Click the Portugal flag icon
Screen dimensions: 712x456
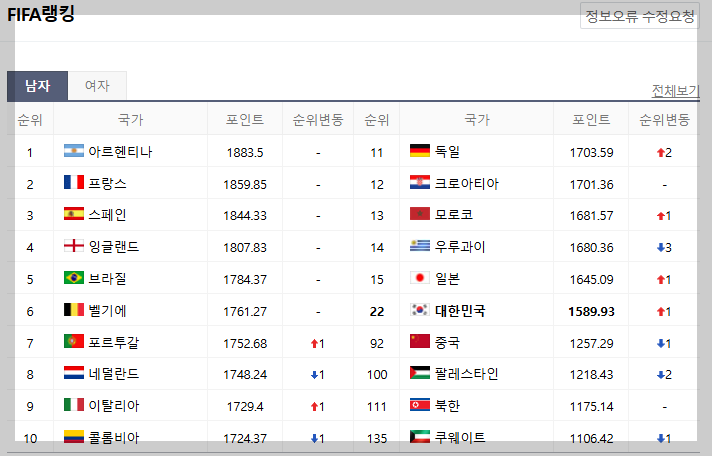click(x=74, y=341)
